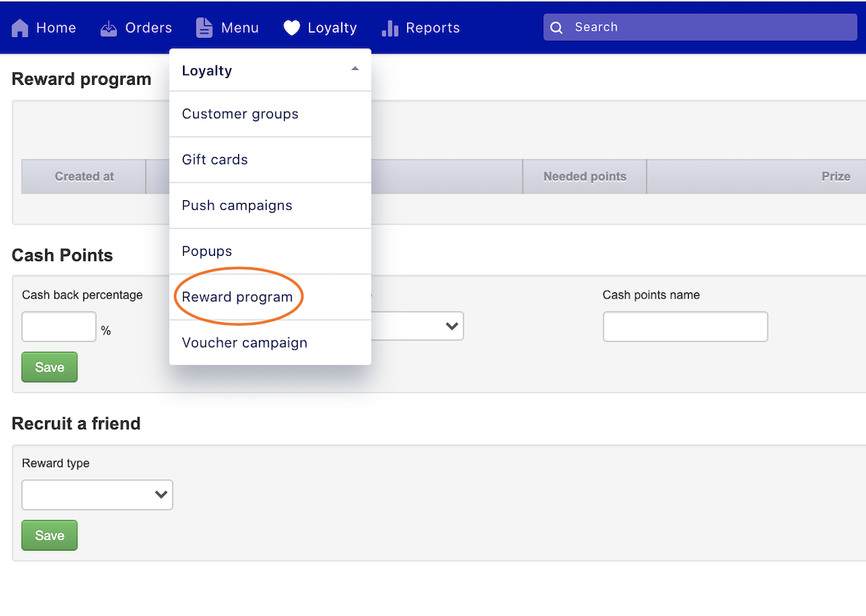Select Reward program menu item
866x616 pixels.
[237, 297]
